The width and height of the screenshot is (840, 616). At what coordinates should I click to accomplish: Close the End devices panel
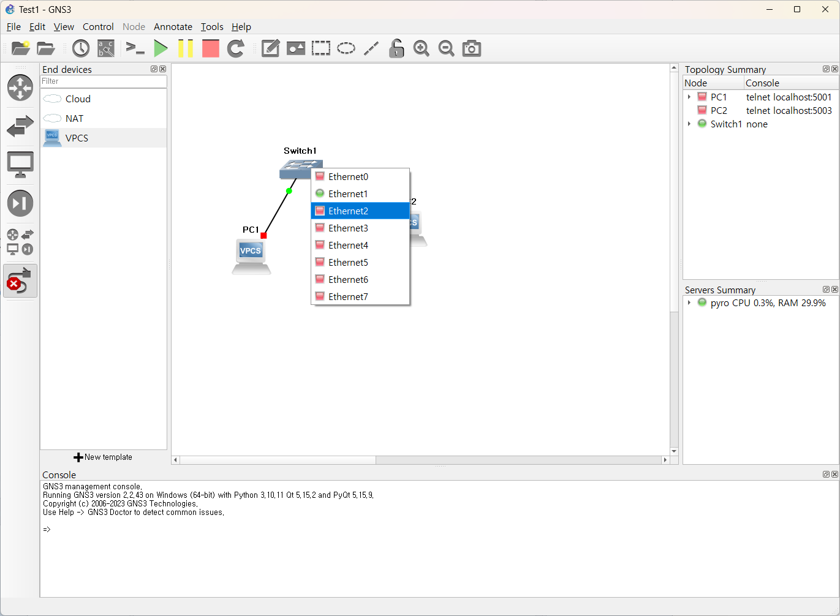162,69
